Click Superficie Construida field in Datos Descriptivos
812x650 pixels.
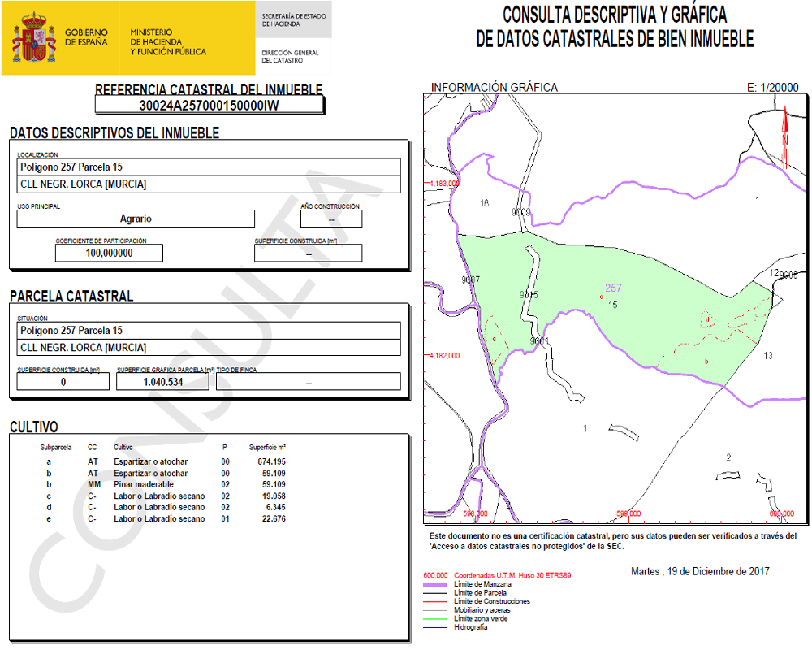click(308, 253)
